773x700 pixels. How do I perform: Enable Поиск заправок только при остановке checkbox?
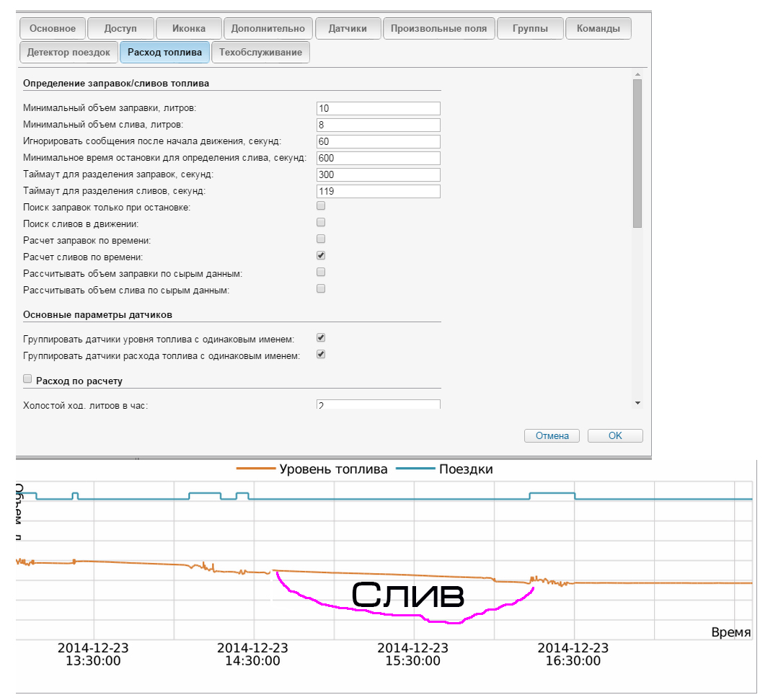[321, 206]
